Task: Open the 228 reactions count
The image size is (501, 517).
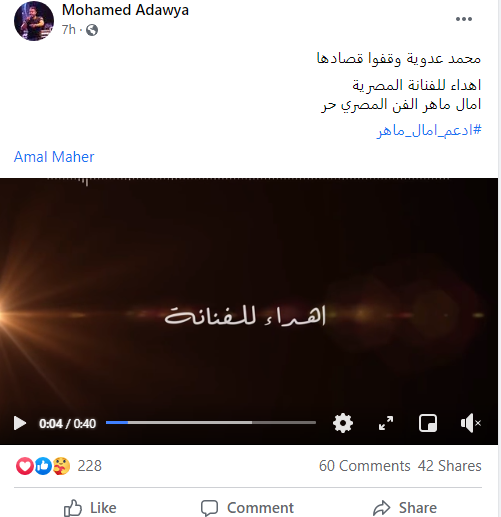Action: click(x=89, y=466)
